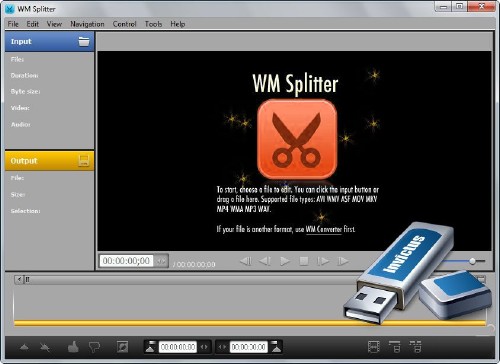
Task: Click the crossed-out remove marker icon
Action: 45,347
